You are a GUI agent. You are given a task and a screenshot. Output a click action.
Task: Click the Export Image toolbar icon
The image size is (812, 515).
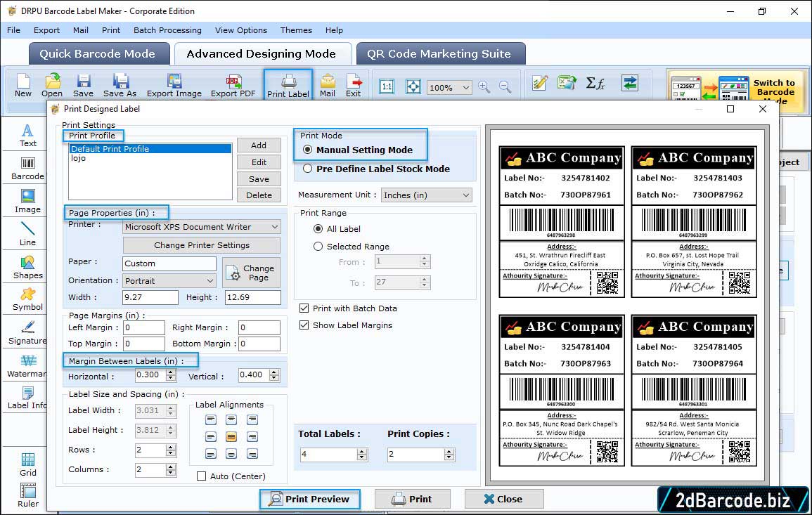coord(174,86)
